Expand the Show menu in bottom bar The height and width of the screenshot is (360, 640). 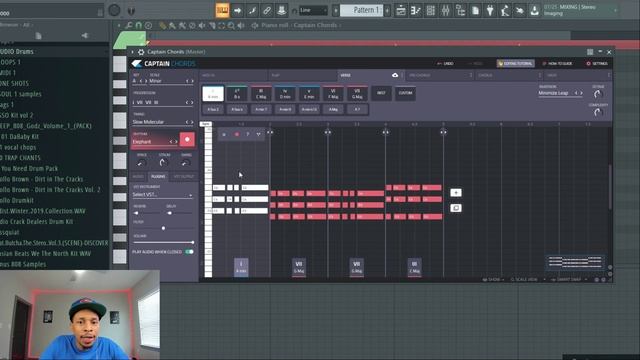click(x=493, y=280)
